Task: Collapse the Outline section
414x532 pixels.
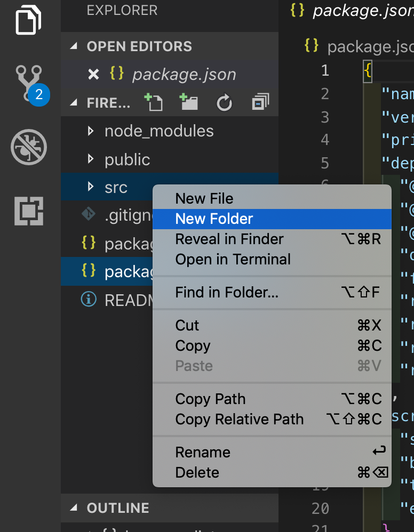Action: click(x=74, y=507)
